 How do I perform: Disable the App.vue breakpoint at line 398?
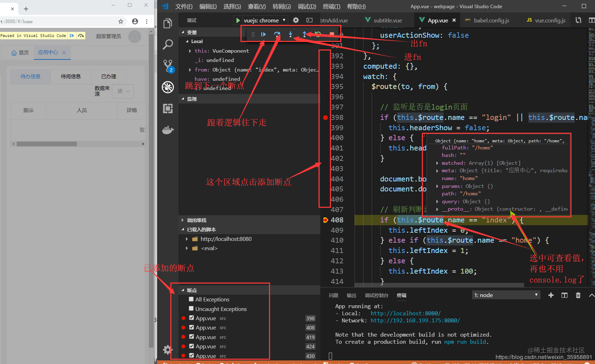click(192, 318)
